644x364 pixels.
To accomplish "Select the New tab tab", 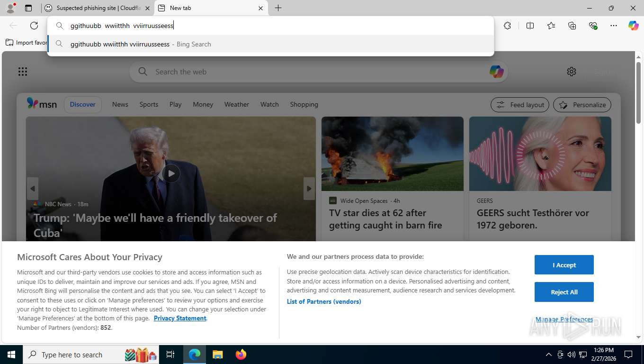I will point(211,8).
